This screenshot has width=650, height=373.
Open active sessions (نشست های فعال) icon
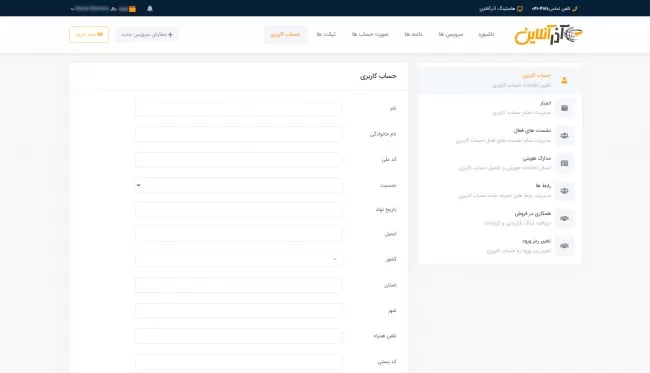564,136
